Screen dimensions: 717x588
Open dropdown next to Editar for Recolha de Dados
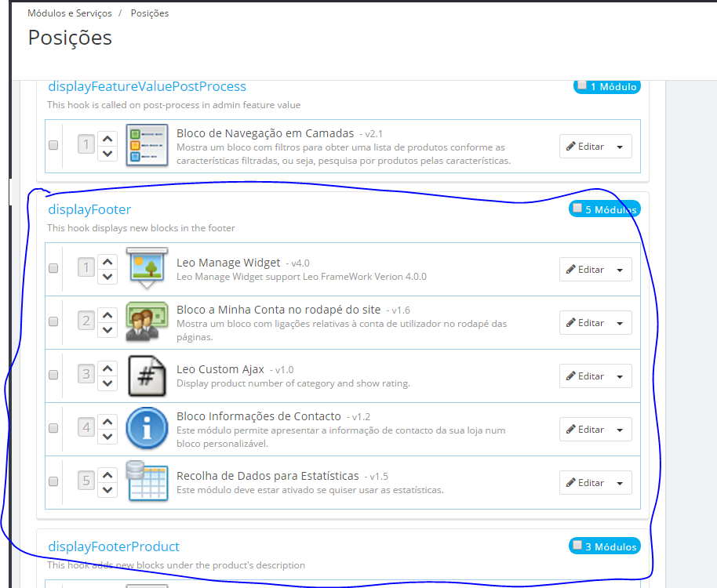tap(620, 483)
